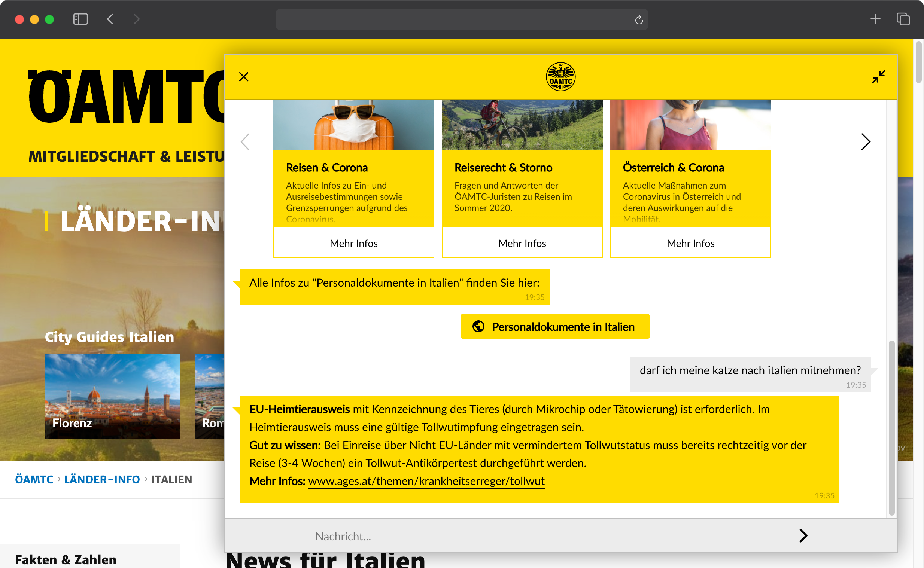Click the Reisen & Corona card title
The image size is (924, 568).
click(x=326, y=168)
